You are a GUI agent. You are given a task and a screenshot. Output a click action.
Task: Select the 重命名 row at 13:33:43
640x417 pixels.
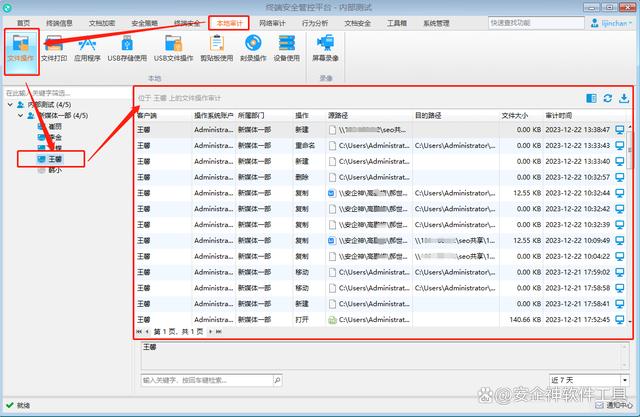click(380, 146)
